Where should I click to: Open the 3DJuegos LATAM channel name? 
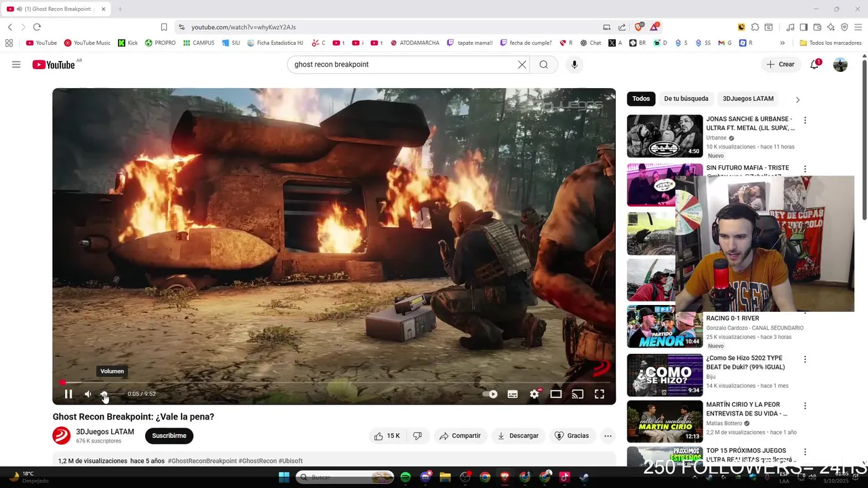click(105, 432)
